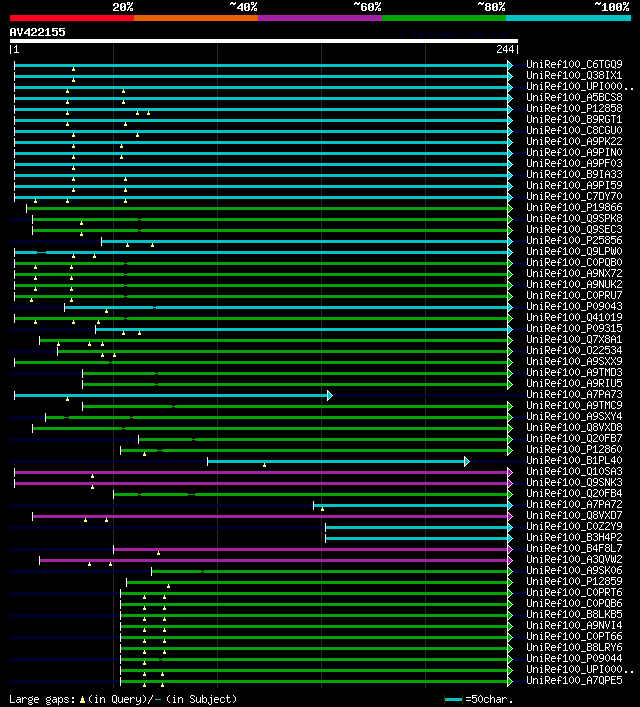Open the UniRef100_A5BCS8 hit label
The width and height of the screenshot is (640, 707).
(x=574, y=97)
